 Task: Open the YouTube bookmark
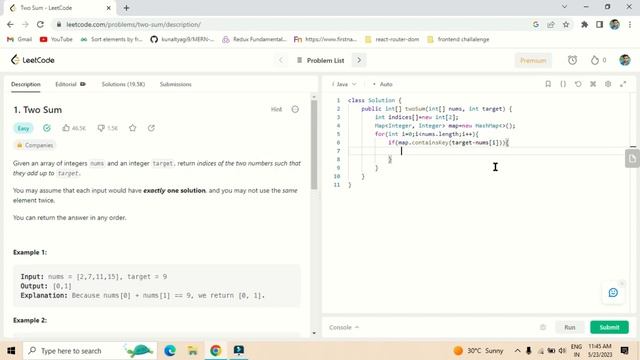point(56,39)
